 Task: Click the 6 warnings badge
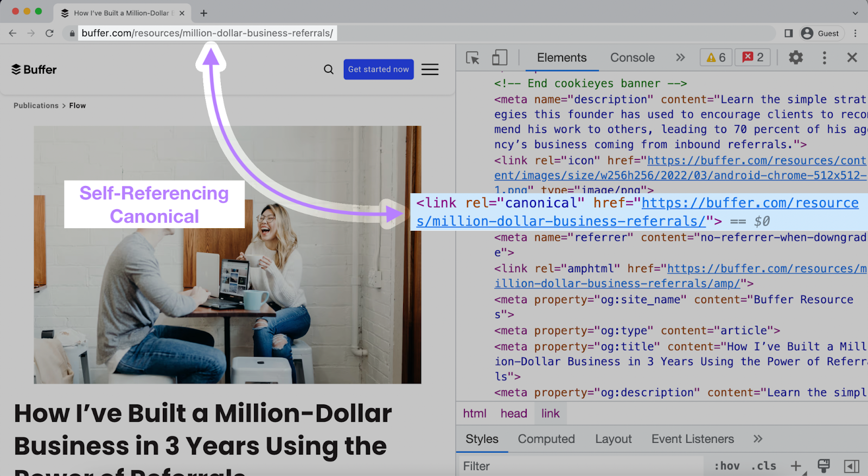coord(716,57)
